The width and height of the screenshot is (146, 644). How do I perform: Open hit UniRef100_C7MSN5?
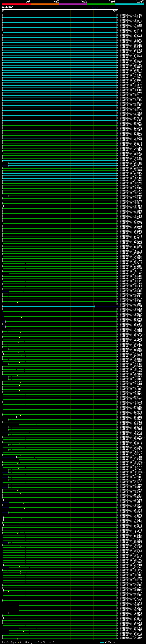[131, 316]
